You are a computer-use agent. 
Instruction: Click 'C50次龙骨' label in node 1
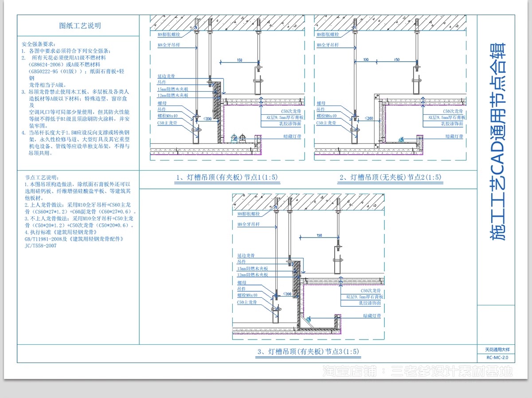pos(291,111)
